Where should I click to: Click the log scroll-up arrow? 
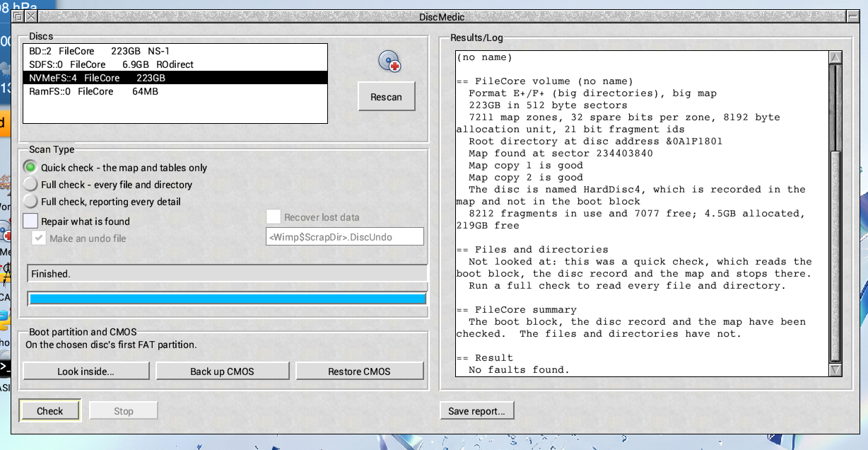pos(835,57)
